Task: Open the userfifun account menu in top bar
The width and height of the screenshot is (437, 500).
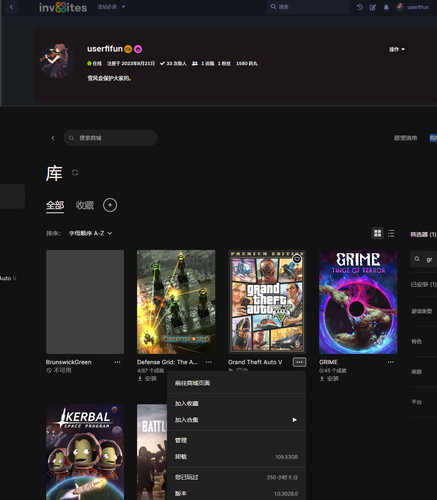Action: [412, 7]
